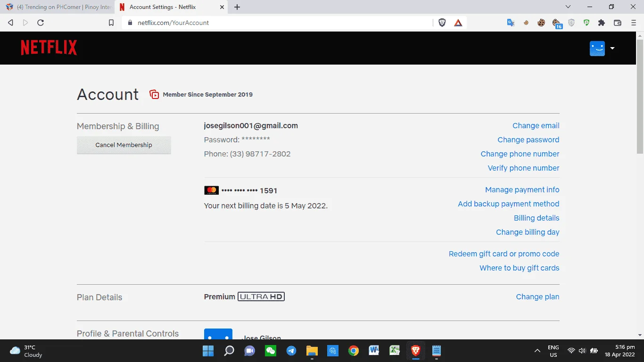Click the account email address text
This screenshot has height=362, width=644.
click(x=251, y=126)
